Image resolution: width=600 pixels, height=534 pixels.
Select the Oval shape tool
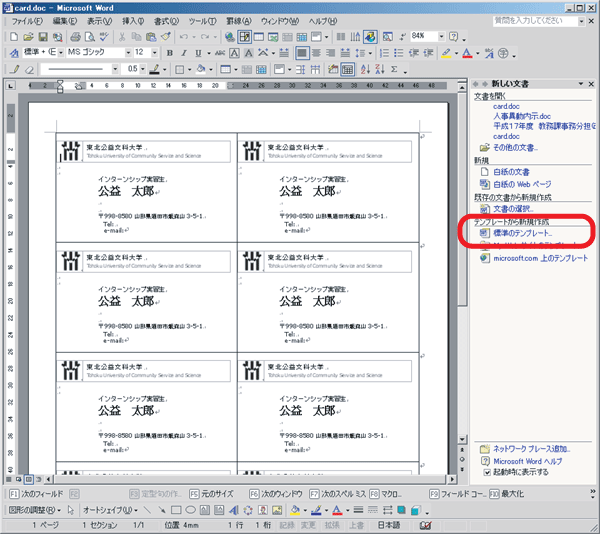190,510
